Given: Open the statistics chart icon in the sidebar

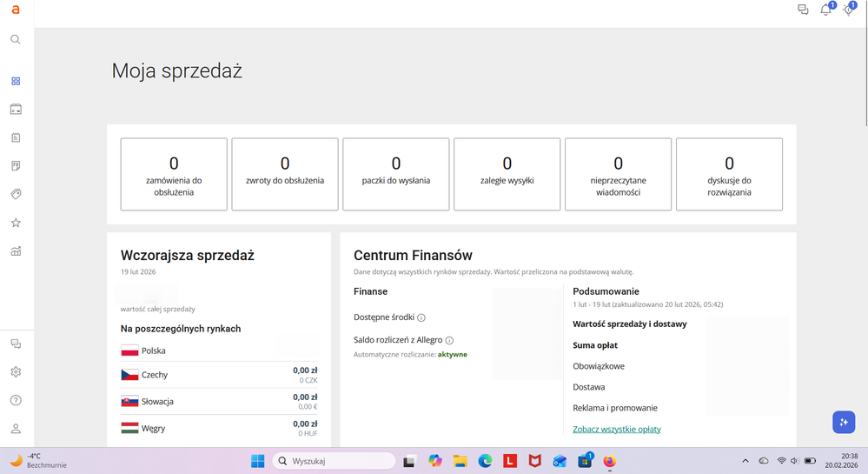Looking at the screenshot, I should (x=16, y=251).
